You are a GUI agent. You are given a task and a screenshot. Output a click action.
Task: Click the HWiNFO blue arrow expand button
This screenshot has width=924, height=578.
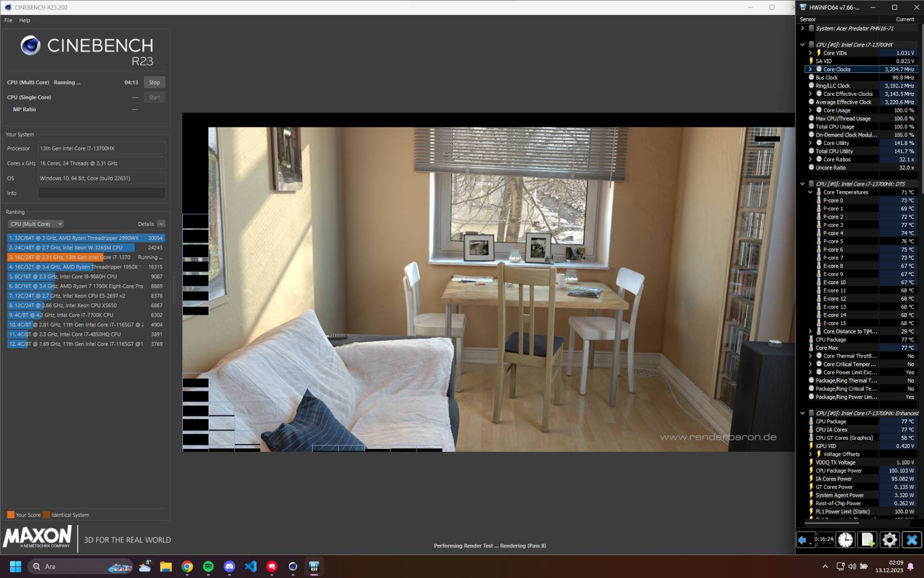tap(805, 540)
